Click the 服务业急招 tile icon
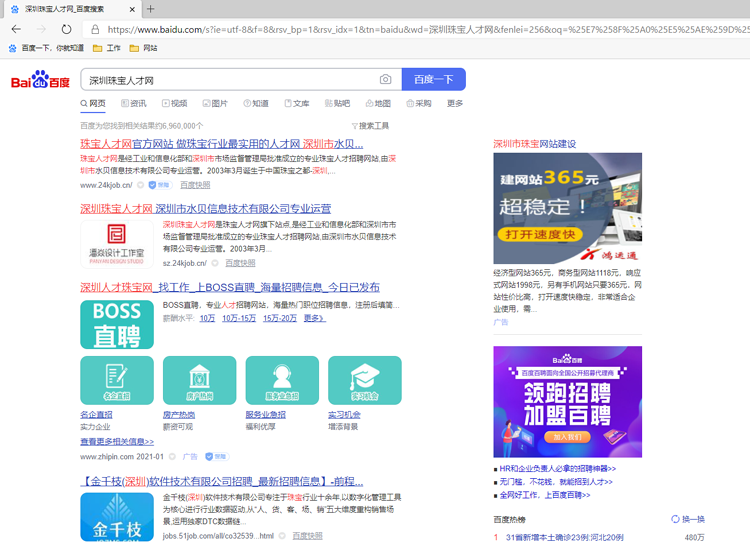750x546 pixels. click(x=282, y=381)
